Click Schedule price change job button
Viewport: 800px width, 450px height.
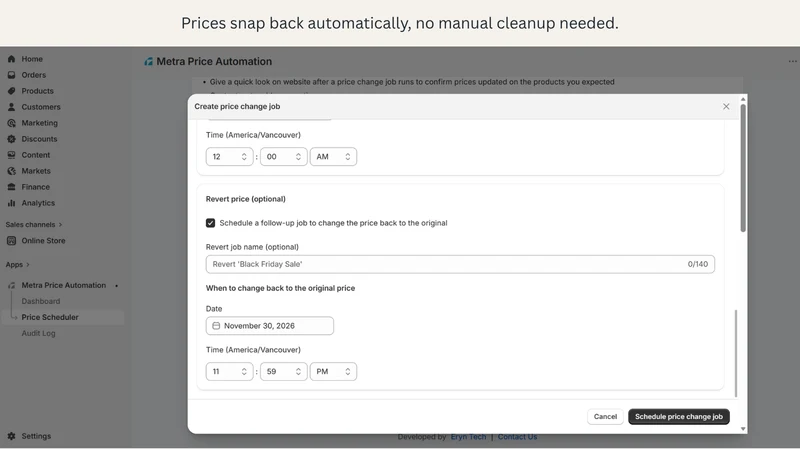[x=679, y=417]
